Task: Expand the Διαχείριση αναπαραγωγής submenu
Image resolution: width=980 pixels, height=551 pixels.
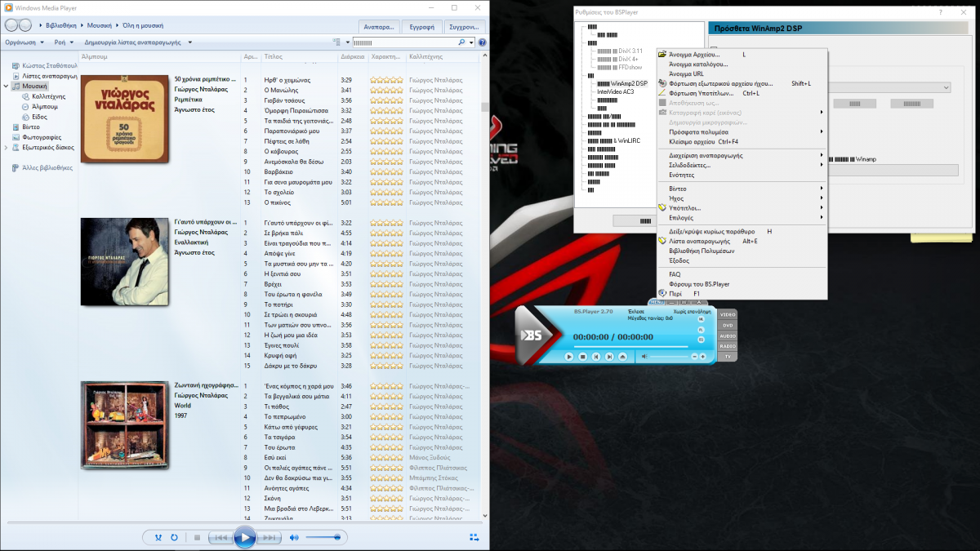Action: coord(743,155)
